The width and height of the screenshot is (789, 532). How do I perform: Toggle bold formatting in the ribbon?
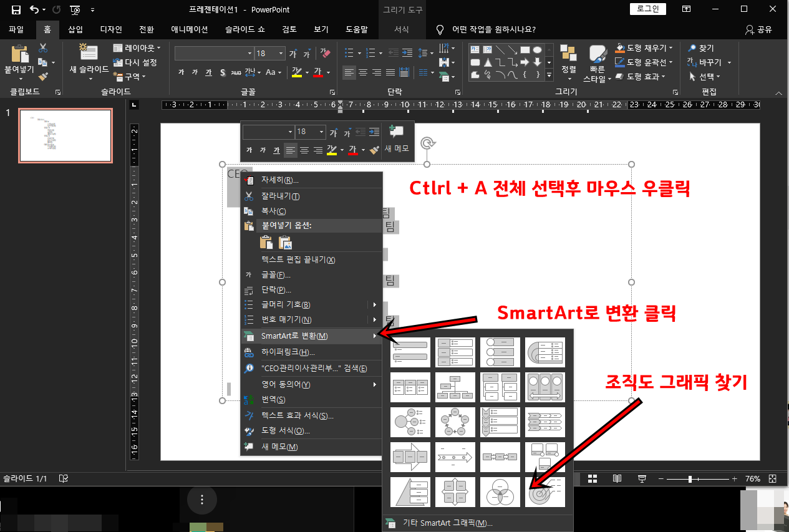(182, 72)
